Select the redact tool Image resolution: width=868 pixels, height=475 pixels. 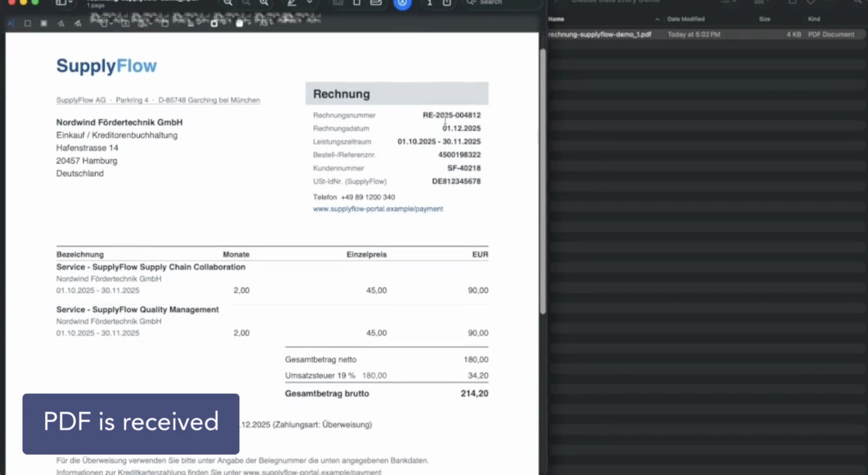pyautogui.click(x=44, y=23)
